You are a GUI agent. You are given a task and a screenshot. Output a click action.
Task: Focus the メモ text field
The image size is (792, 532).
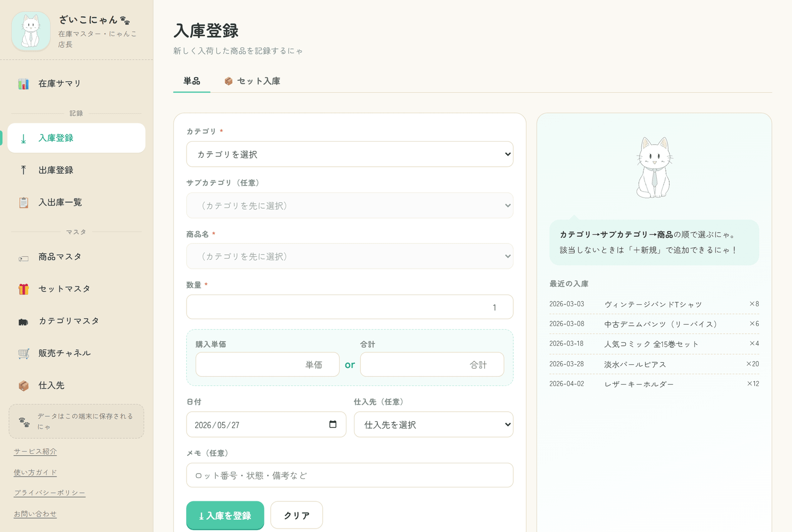click(x=349, y=475)
